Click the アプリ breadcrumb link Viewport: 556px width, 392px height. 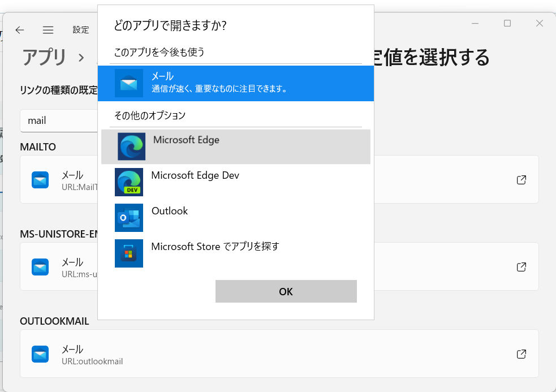coord(44,57)
